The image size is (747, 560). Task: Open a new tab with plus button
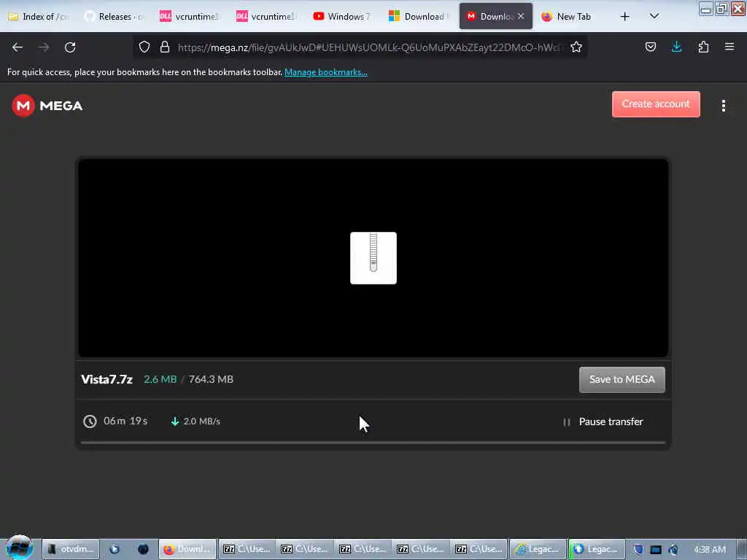(x=625, y=17)
